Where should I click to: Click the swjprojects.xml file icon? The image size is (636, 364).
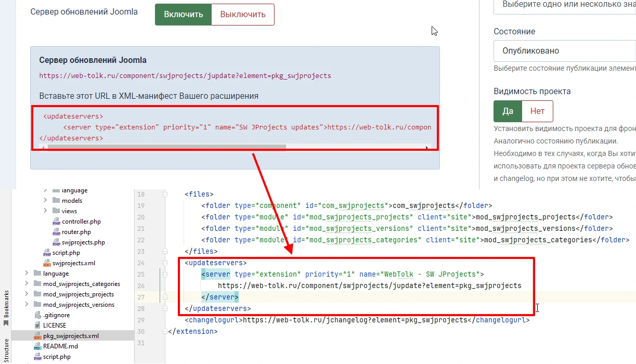pyautogui.click(x=47, y=263)
